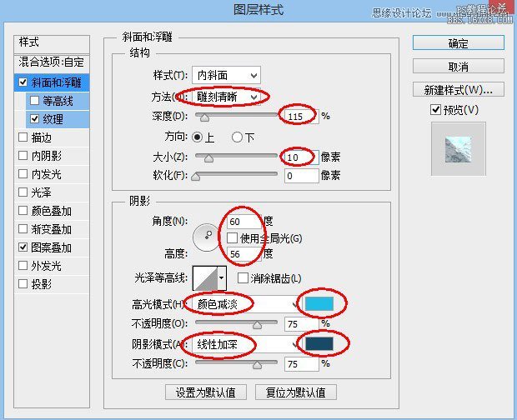Screen dimensions: 517x420
Task: Open the 样式(T) dropdown showing 内斜面
Action: 226,75
